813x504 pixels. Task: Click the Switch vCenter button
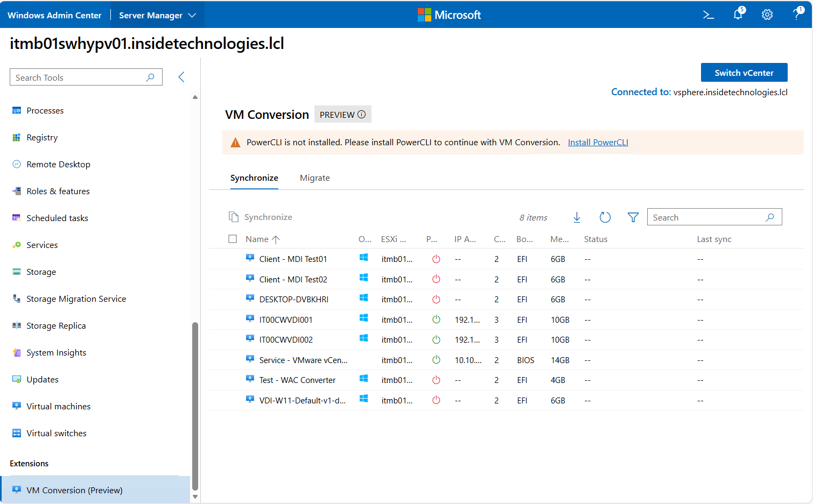[744, 73]
